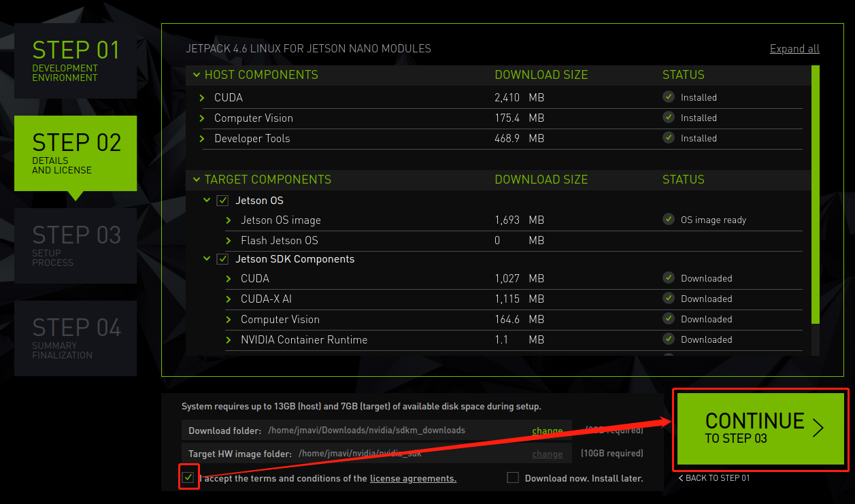This screenshot has height=504, width=855.
Task: Expand the Flash Jetson OS row
Action: click(x=229, y=241)
